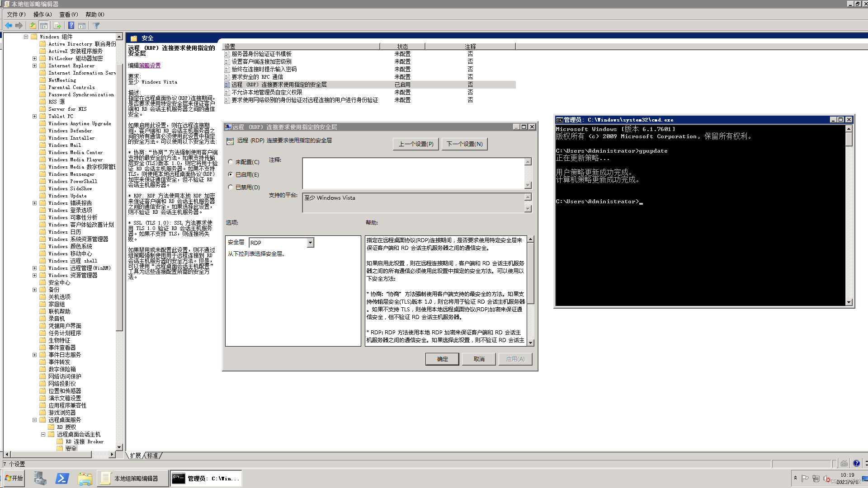Click the Export list toolbar icon

tap(57, 26)
